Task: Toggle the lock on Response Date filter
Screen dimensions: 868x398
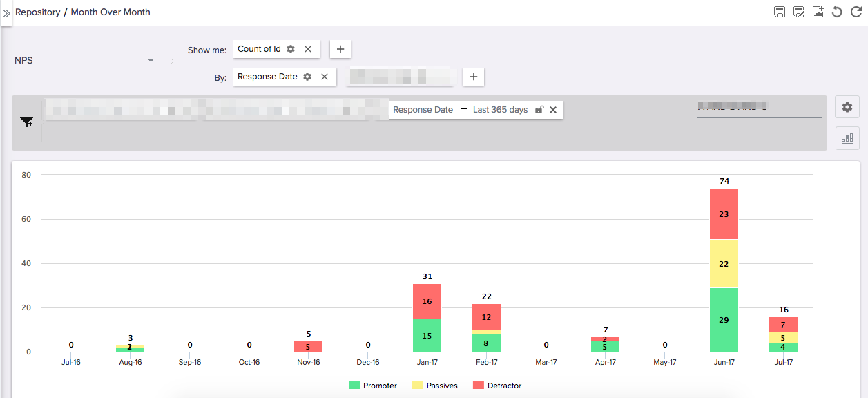Action: 539,110
